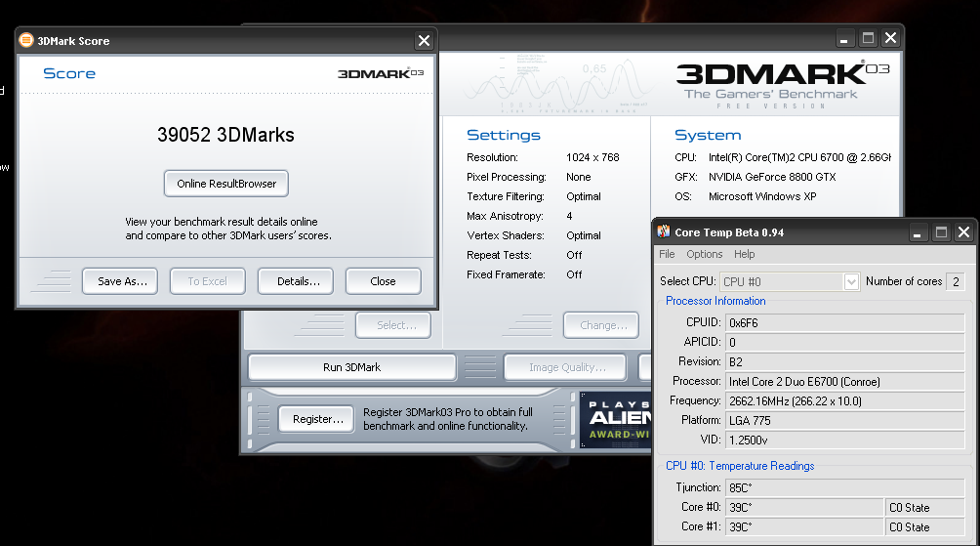Click the VID value 1.2500v
The height and width of the screenshot is (546, 980).
[x=845, y=440]
